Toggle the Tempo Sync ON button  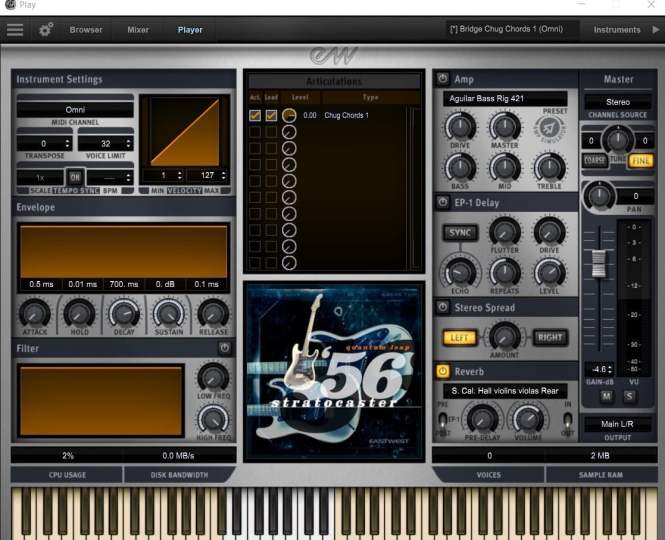[75, 177]
